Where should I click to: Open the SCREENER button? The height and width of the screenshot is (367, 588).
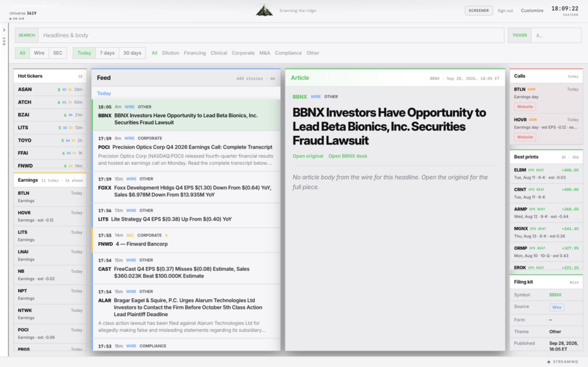[478, 10]
